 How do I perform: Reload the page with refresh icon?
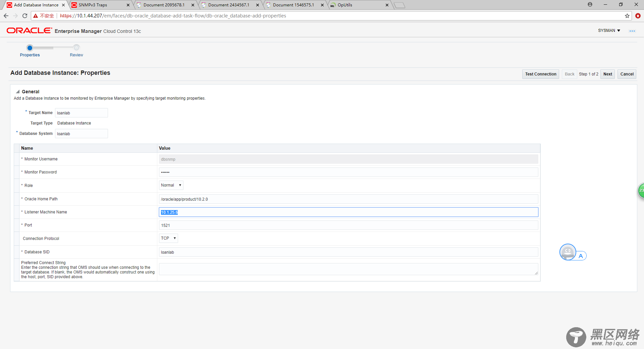25,16
